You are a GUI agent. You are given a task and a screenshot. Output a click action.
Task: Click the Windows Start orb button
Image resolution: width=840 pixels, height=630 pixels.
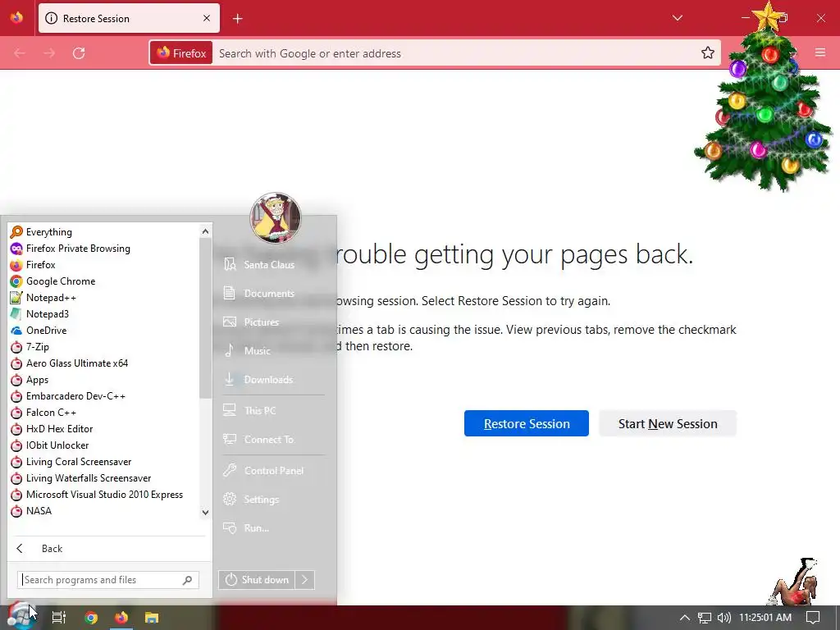pyautogui.click(x=21, y=617)
